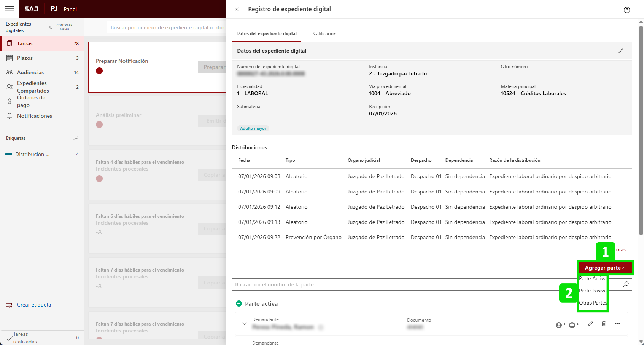Click the help question mark icon
This screenshot has width=644, height=345.
pyautogui.click(x=627, y=10)
